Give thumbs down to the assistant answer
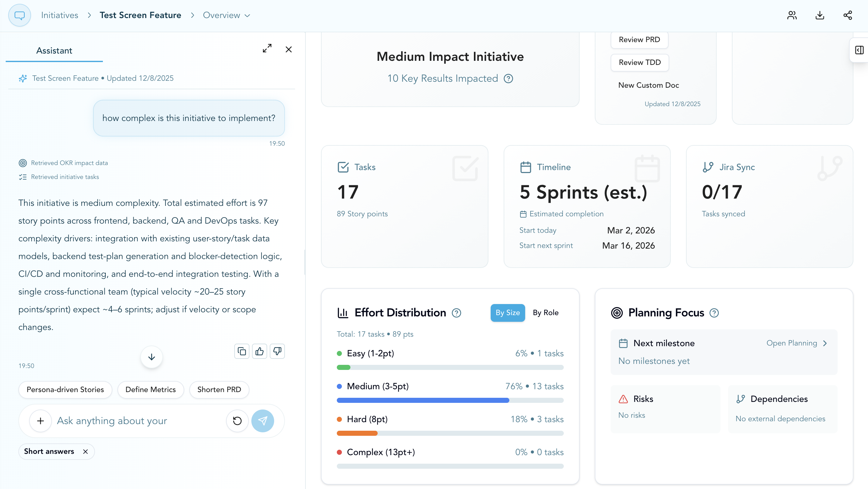 [x=277, y=351]
